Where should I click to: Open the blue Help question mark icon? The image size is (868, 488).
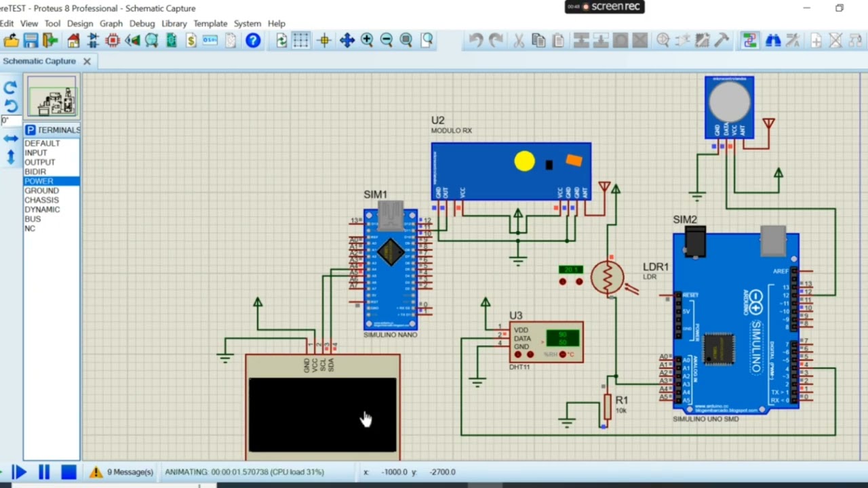point(253,41)
